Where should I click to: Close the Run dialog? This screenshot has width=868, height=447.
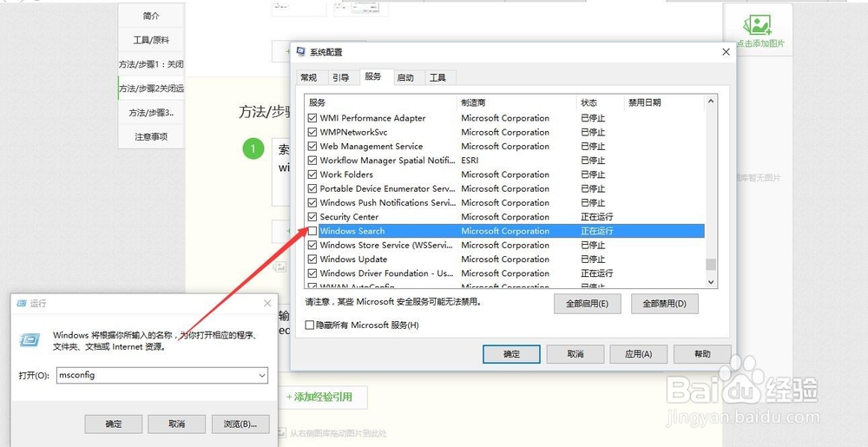(267, 303)
